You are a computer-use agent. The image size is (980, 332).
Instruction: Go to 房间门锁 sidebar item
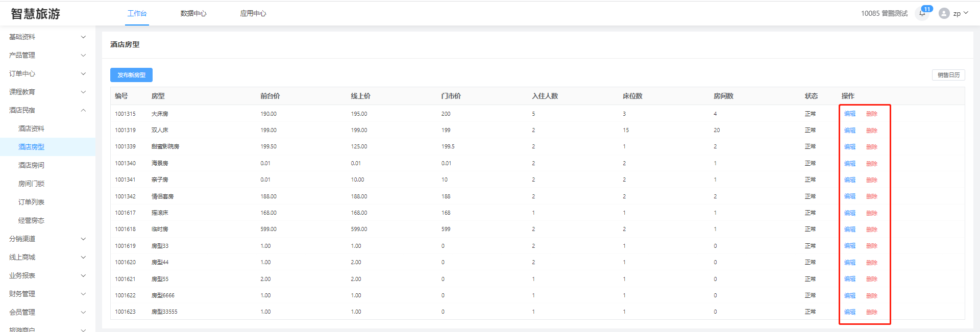tap(31, 184)
